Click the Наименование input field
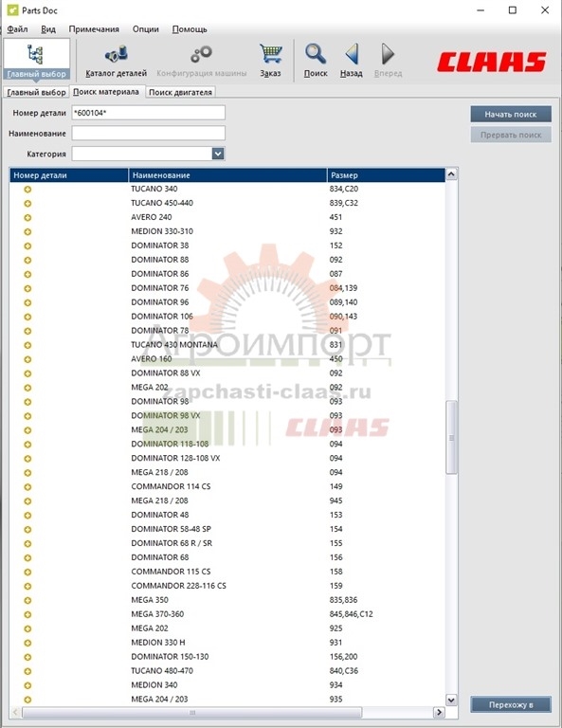 point(149,134)
